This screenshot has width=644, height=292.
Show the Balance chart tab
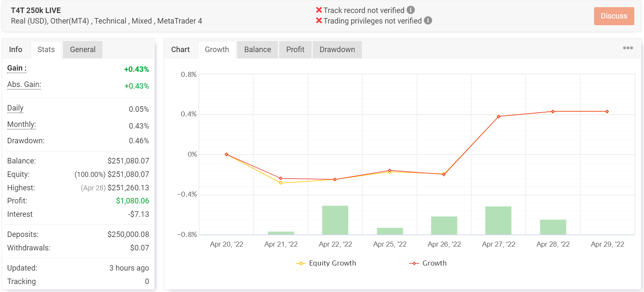[x=257, y=50]
